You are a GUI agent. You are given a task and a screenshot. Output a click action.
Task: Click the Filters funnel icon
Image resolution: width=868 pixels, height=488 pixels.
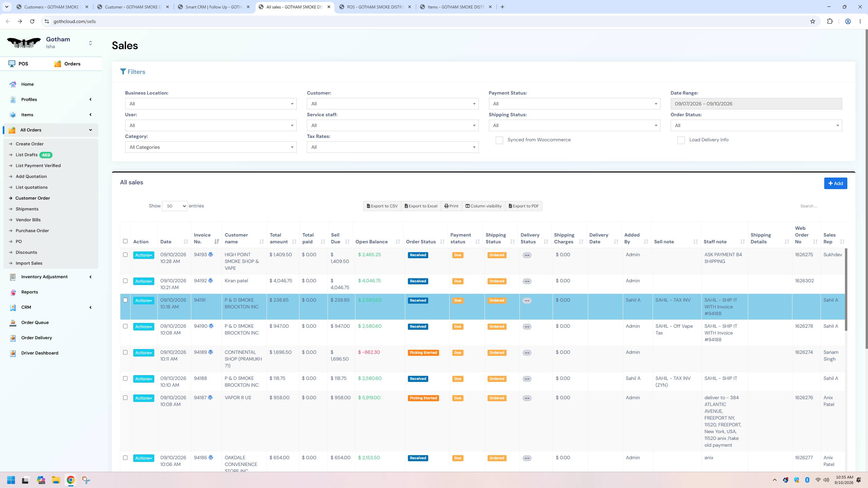click(123, 72)
